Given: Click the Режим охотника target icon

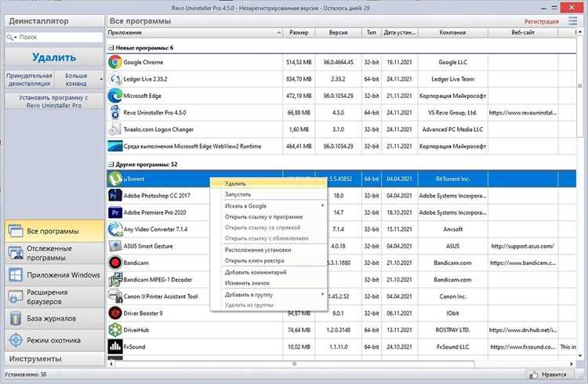Looking at the screenshot, I should 16,340.
